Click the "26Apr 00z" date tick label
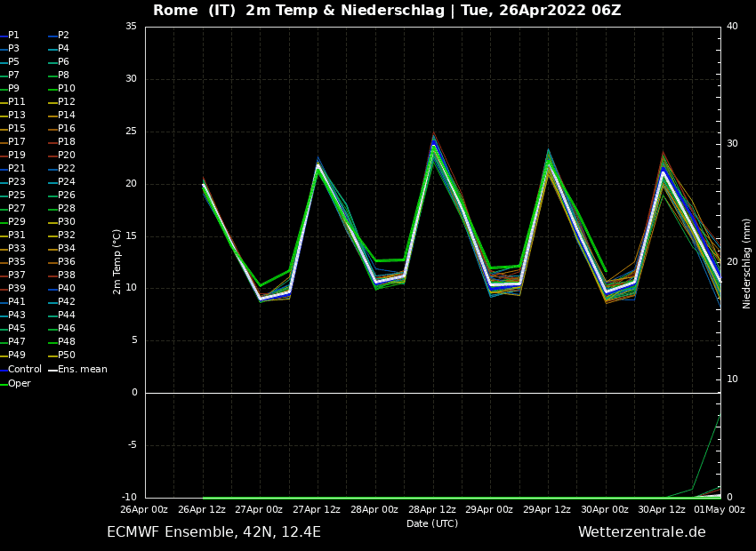The height and width of the screenshot is (551, 756). [144, 509]
